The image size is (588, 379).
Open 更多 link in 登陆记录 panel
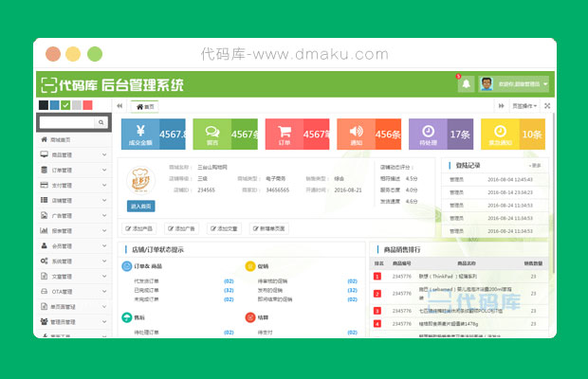[536, 165]
